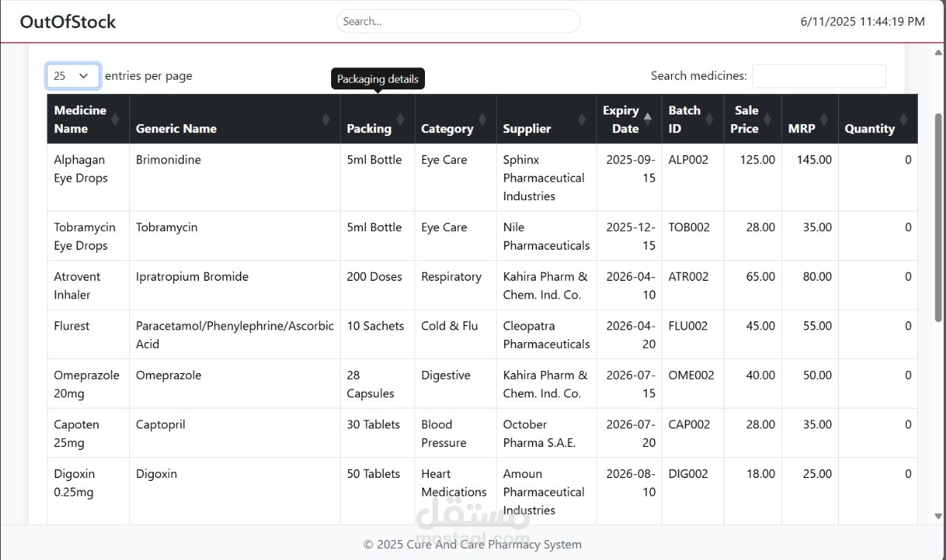This screenshot has height=560, width=946.
Task: Sort by MRP column header
Action: pyautogui.click(x=810, y=119)
